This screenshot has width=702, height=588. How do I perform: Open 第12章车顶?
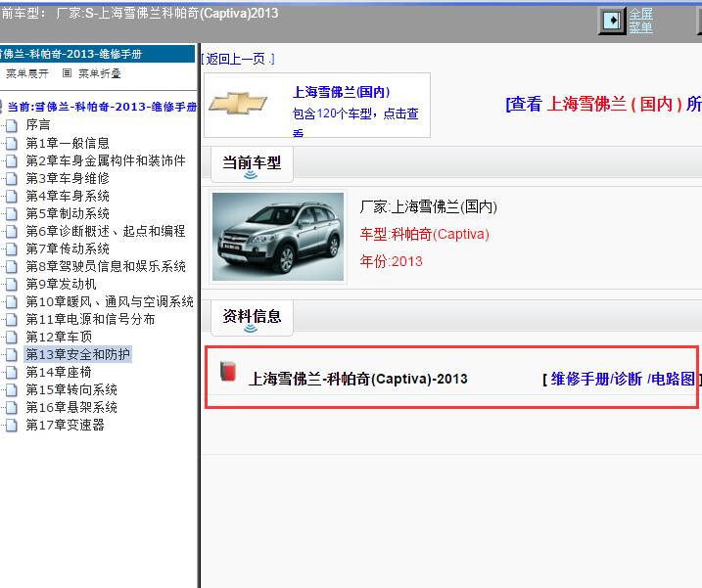(x=59, y=337)
